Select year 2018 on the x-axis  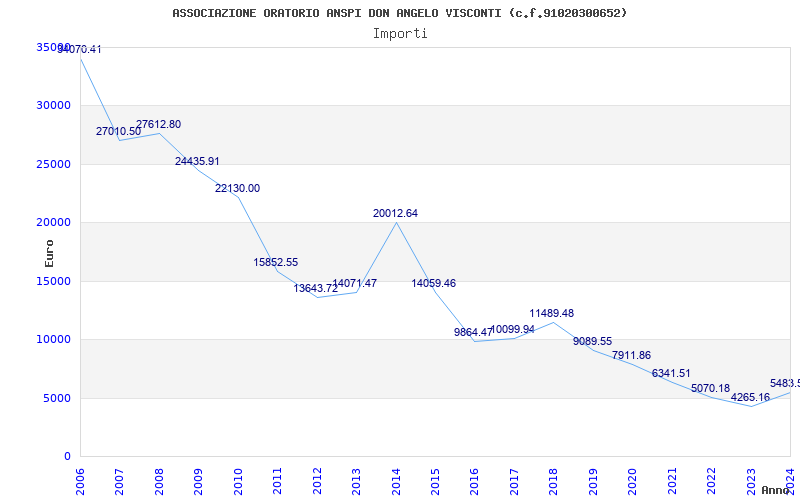click(x=554, y=481)
